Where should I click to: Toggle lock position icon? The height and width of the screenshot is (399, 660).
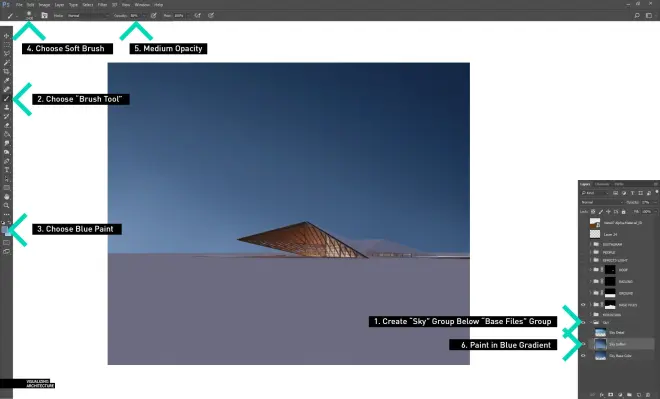click(608, 212)
